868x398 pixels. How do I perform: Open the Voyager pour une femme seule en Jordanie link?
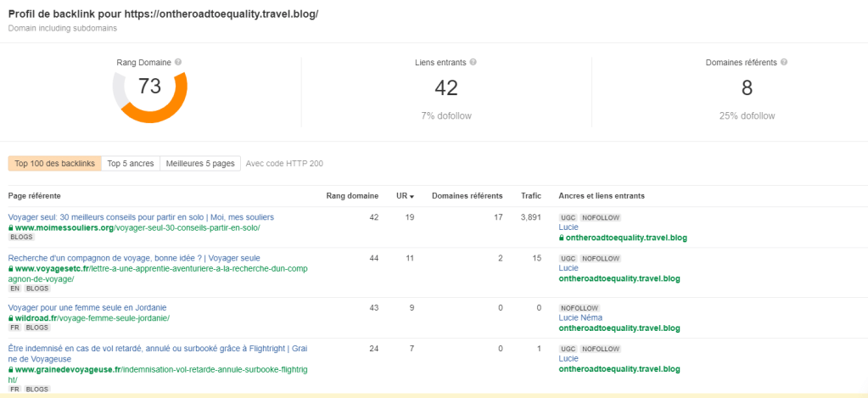pos(87,307)
